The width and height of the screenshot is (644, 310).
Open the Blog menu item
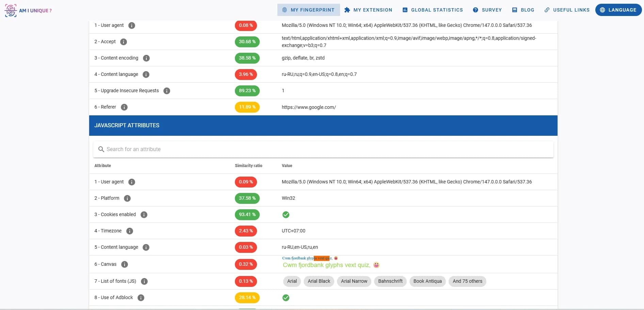point(523,10)
